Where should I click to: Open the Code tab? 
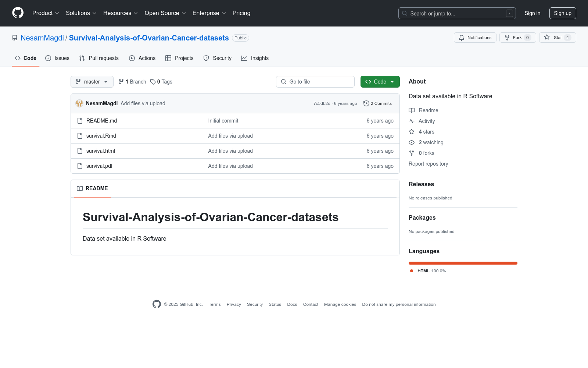(x=26, y=58)
